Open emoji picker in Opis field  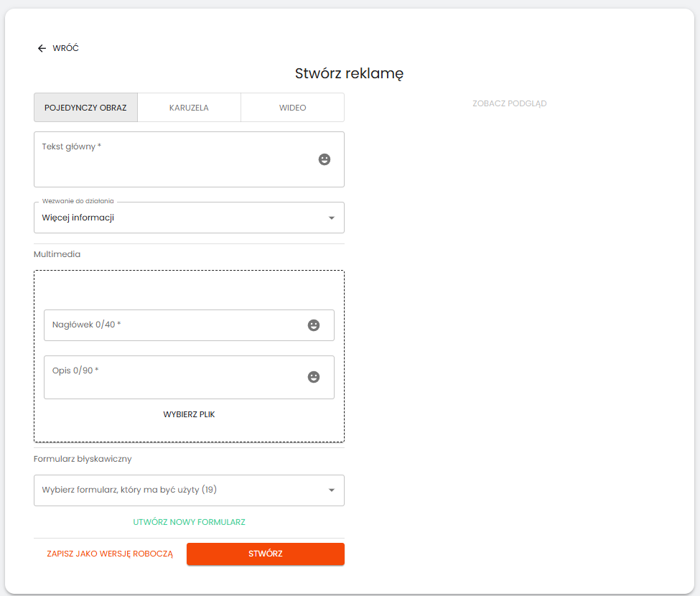pos(314,377)
